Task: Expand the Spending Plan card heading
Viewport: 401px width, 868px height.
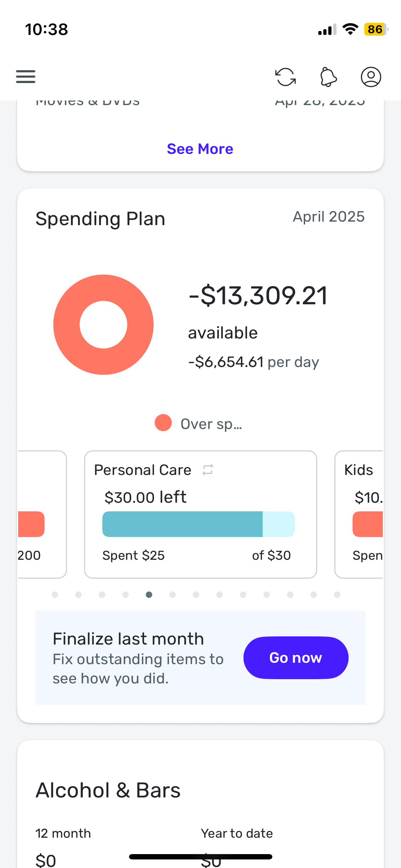Action: click(101, 219)
